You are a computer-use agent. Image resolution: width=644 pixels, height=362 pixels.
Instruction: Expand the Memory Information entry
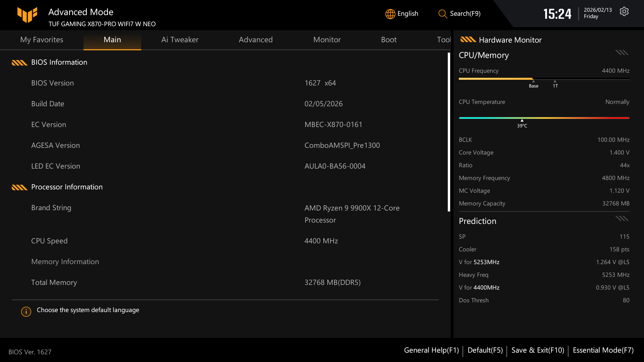[65, 262]
